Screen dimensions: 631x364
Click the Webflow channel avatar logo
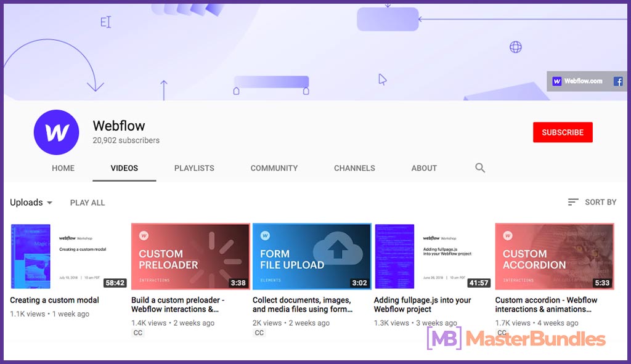tap(56, 132)
